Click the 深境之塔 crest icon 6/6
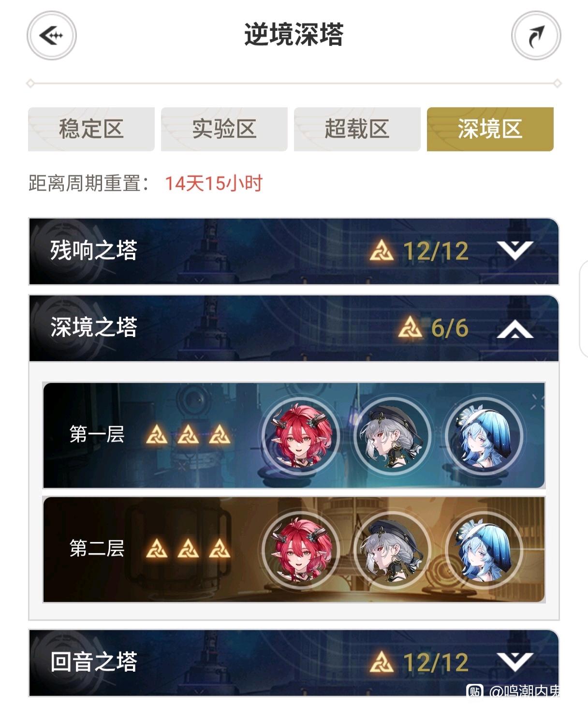Viewport: 588px width, 708px height. [x=410, y=327]
